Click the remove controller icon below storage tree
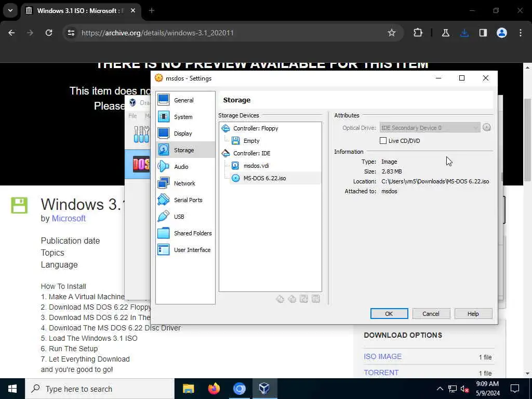 292,299
